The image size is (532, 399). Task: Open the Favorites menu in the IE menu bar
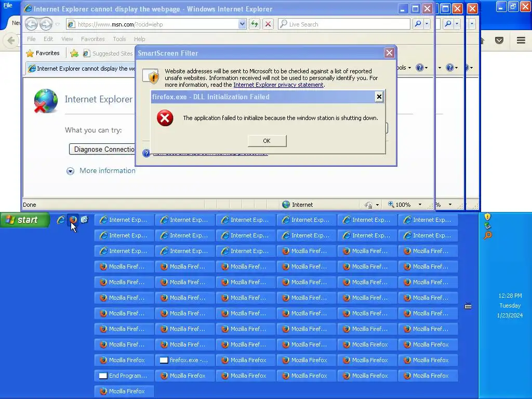tap(92, 39)
